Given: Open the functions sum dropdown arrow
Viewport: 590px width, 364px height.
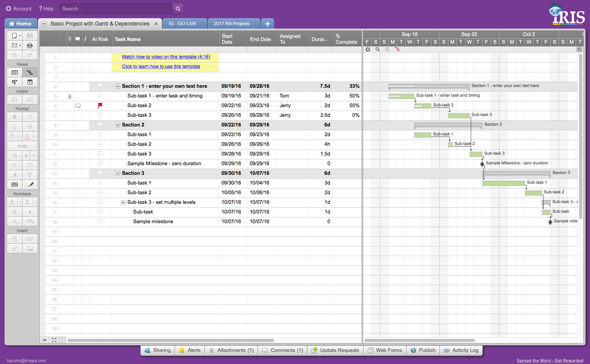Looking at the screenshot, I should (x=35, y=202).
